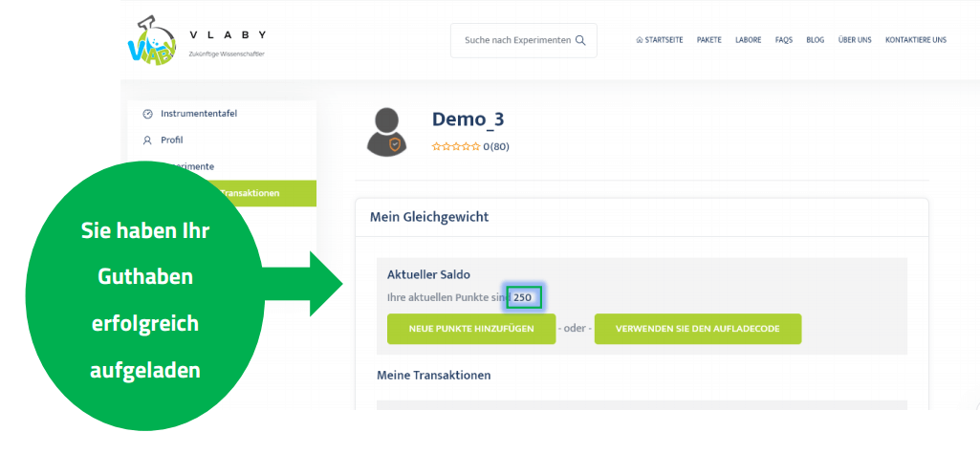Image resolution: width=980 pixels, height=454 pixels.
Task: Click the VLABY flask logo
Action: pos(152,41)
